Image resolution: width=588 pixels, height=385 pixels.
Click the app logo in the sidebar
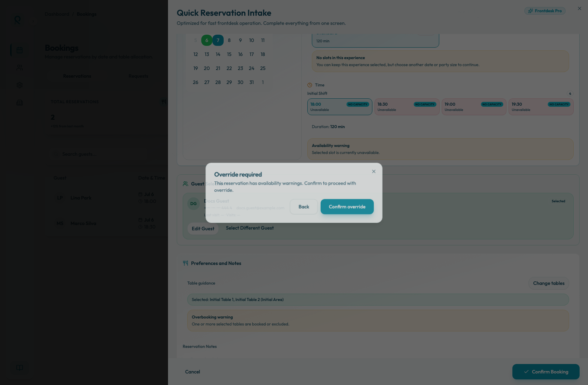click(17, 20)
